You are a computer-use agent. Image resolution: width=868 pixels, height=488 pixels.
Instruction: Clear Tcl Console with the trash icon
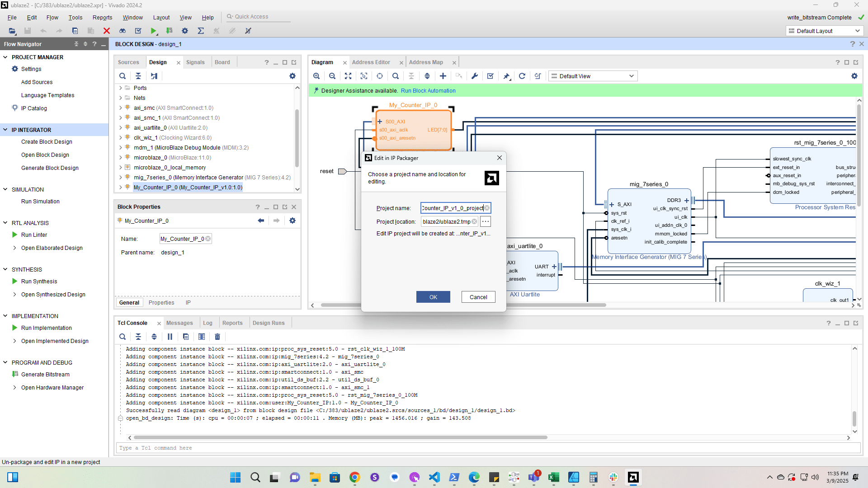[217, 337]
